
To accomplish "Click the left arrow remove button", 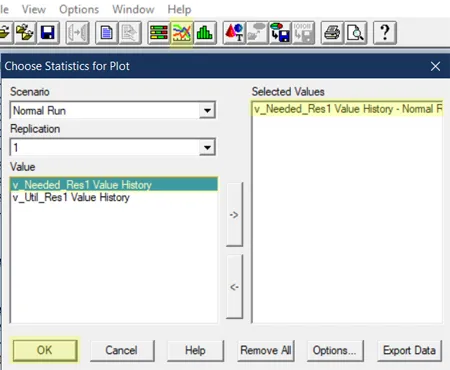I will [234, 287].
